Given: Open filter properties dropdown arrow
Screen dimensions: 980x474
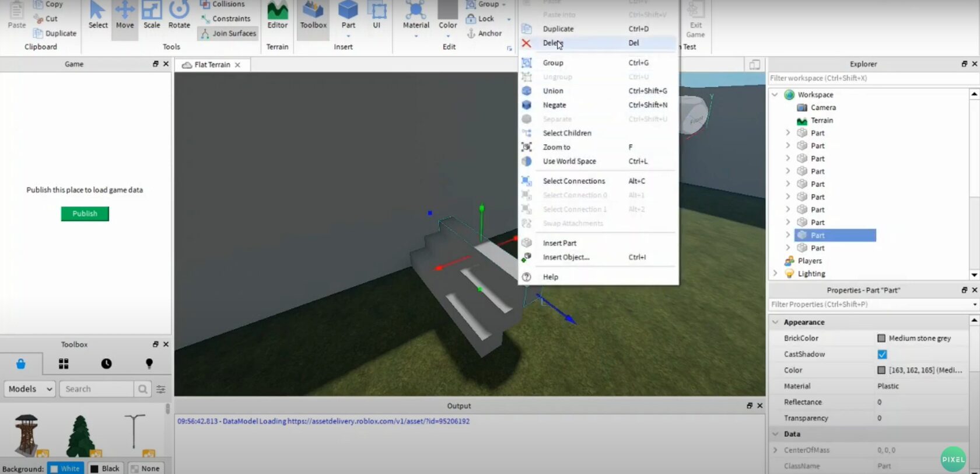Looking at the screenshot, I should (x=974, y=305).
